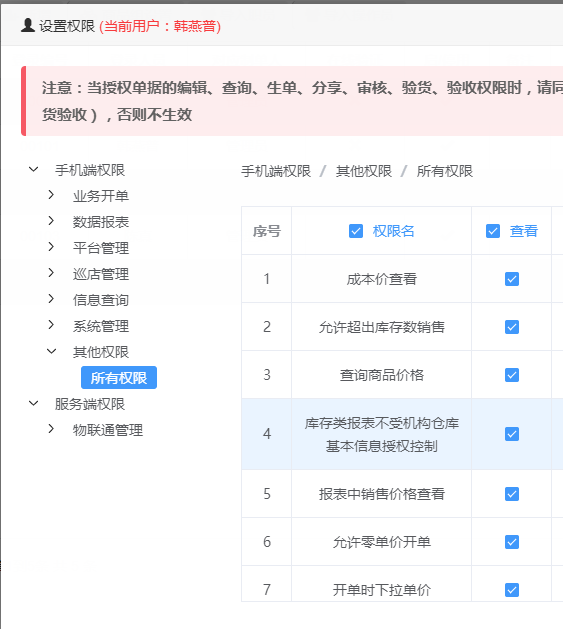
Task: Toggle the 查看 header checkbox
Action: (x=493, y=231)
